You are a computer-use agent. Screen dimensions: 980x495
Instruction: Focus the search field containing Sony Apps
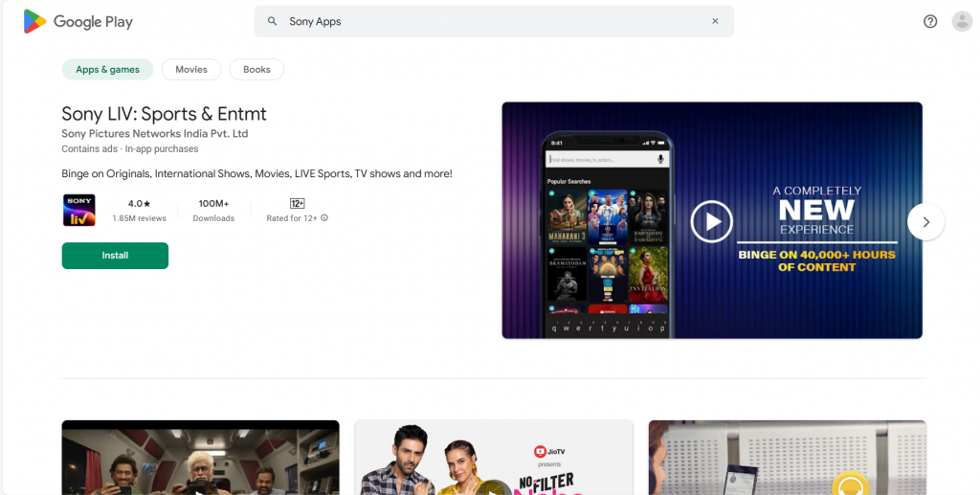click(x=493, y=21)
